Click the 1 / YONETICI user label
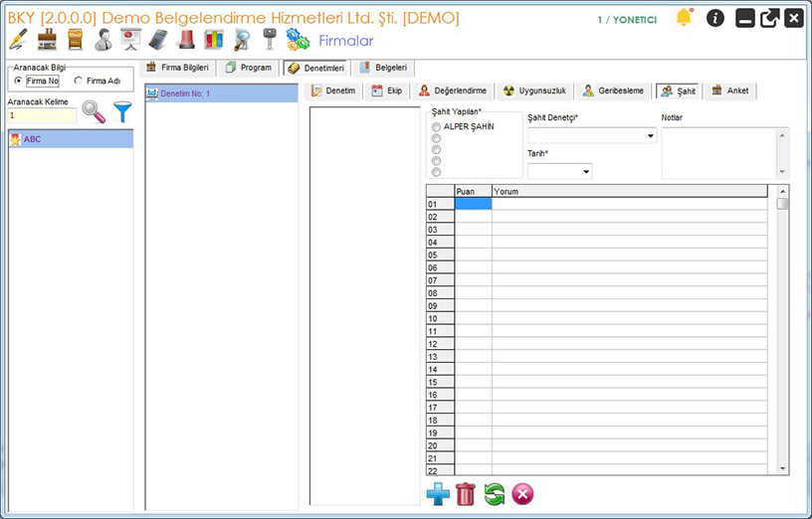 [627, 20]
